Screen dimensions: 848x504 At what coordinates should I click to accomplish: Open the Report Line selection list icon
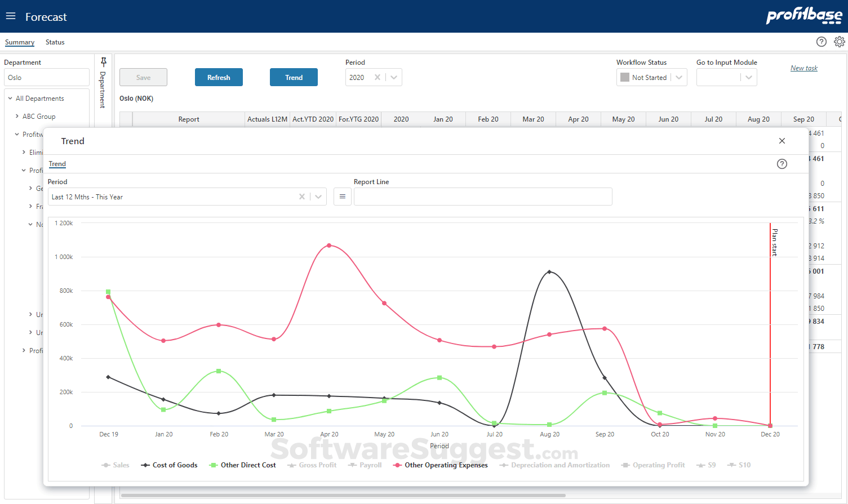click(343, 197)
